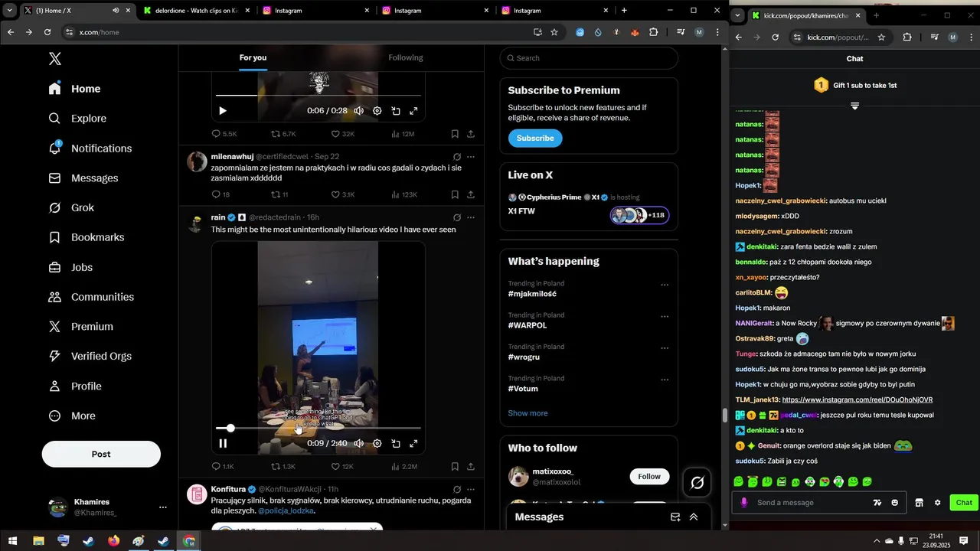This screenshot has height=551, width=980.
Task: Open more options on rain tweet
Action: (x=471, y=217)
